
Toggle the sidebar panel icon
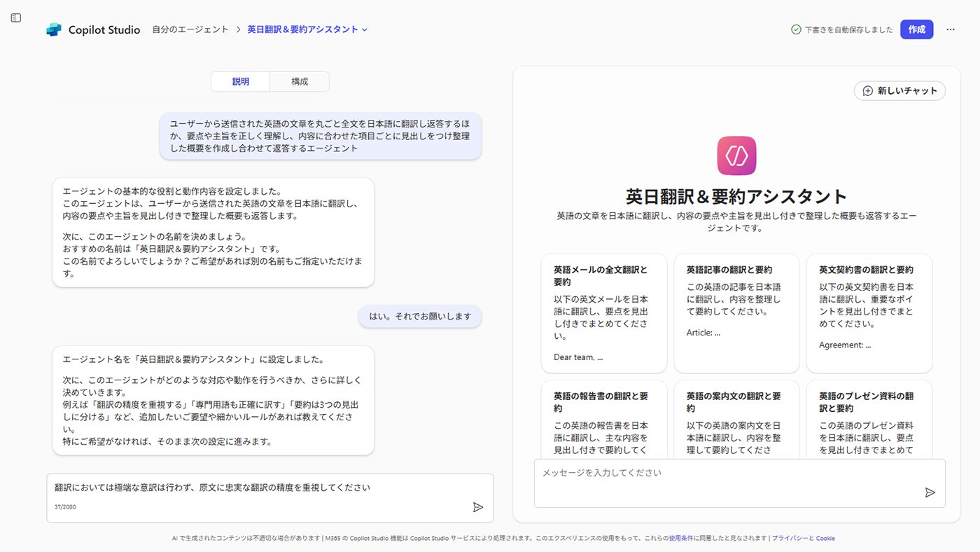[16, 18]
